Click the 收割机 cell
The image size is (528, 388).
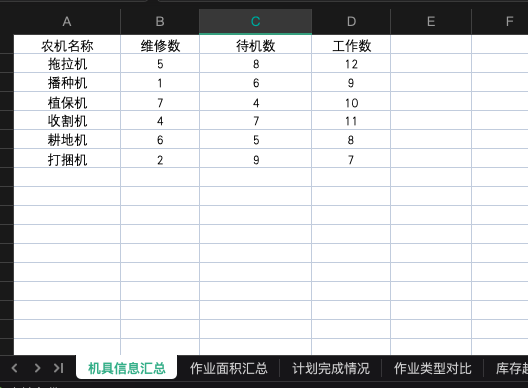coord(67,121)
